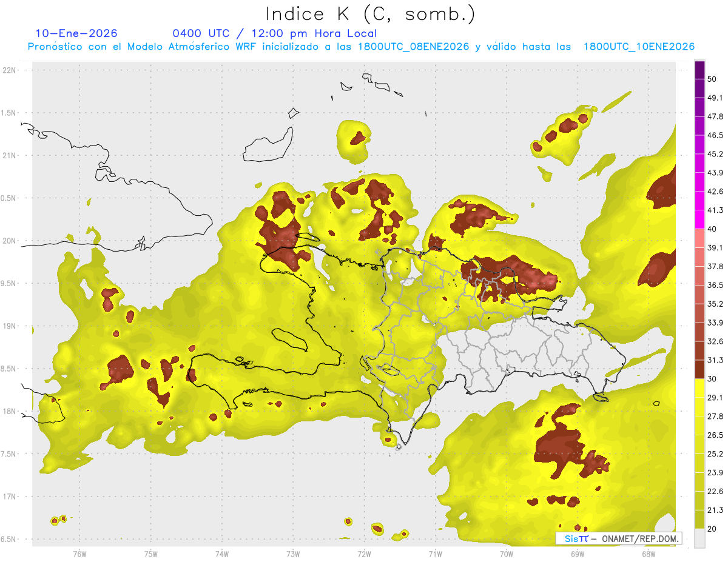Viewport: 728px width, 562px height.
Task: Select the "72W" longitude axis label
Action: (x=364, y=554)
